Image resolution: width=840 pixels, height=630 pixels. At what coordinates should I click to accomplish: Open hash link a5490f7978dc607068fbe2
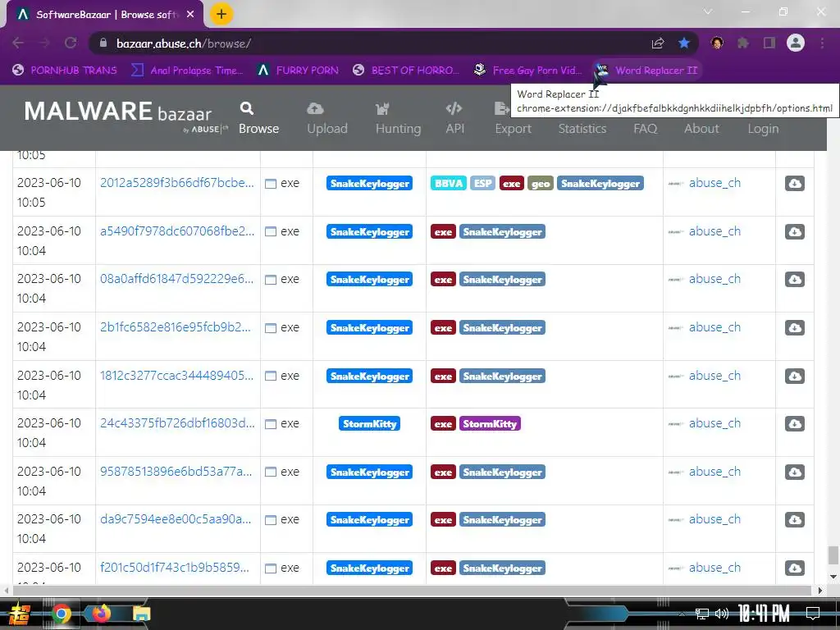point(177,231)
